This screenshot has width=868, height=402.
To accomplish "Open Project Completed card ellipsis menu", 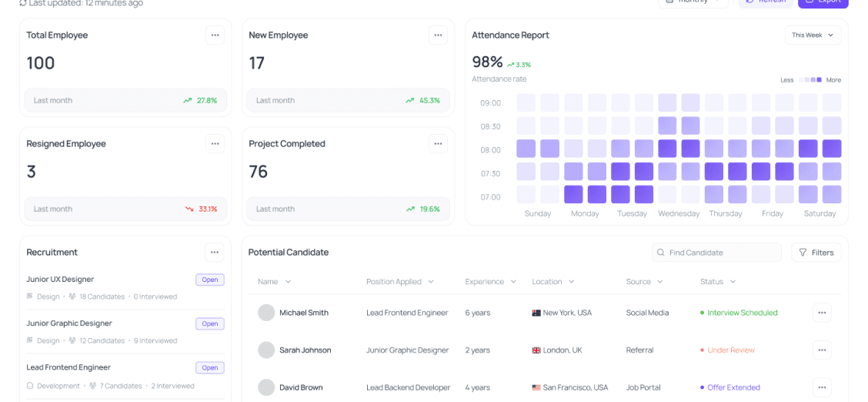I will 438,144.
